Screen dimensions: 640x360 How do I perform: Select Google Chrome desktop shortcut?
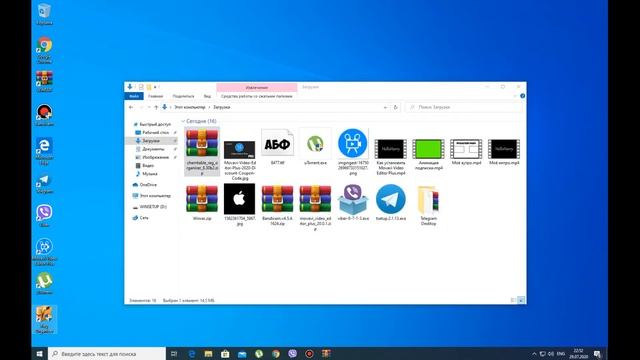coord(44,51)
